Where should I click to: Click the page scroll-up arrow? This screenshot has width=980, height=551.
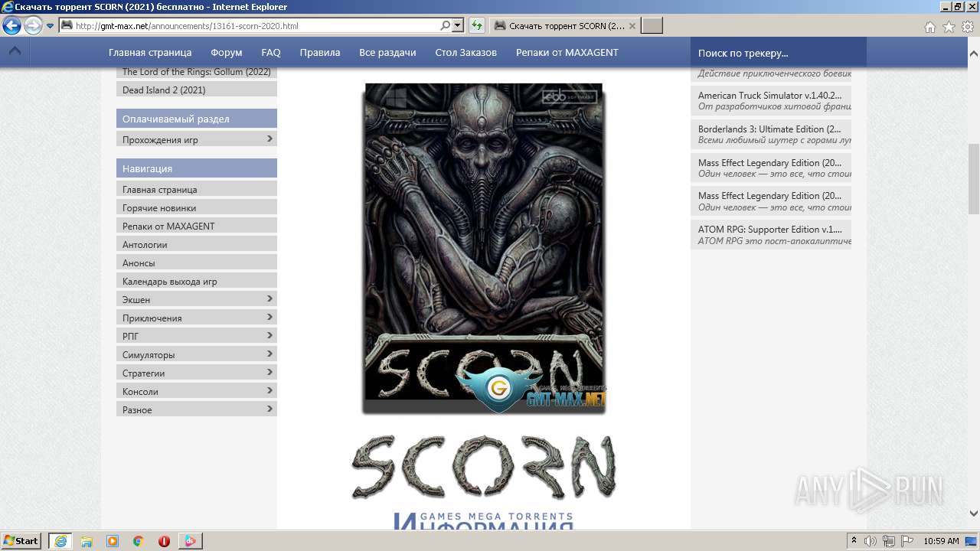pos(973,54)
